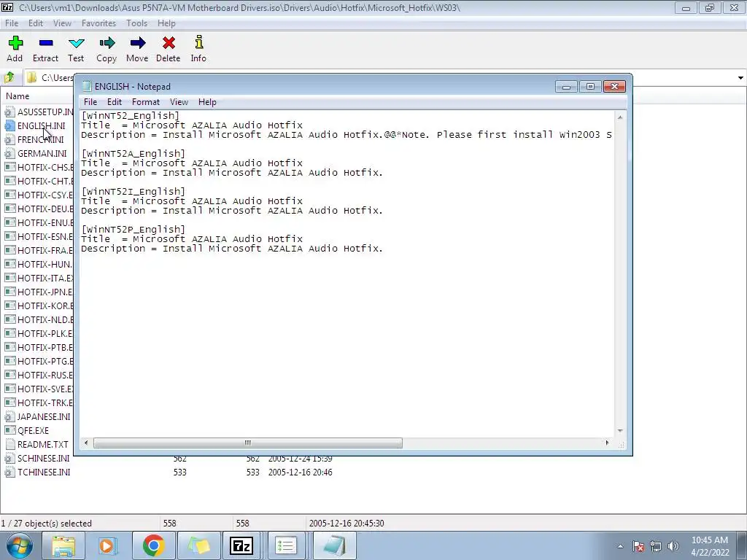Select HOTFIX-PLK file row
The image size is (747, 560).
point(38,333)
